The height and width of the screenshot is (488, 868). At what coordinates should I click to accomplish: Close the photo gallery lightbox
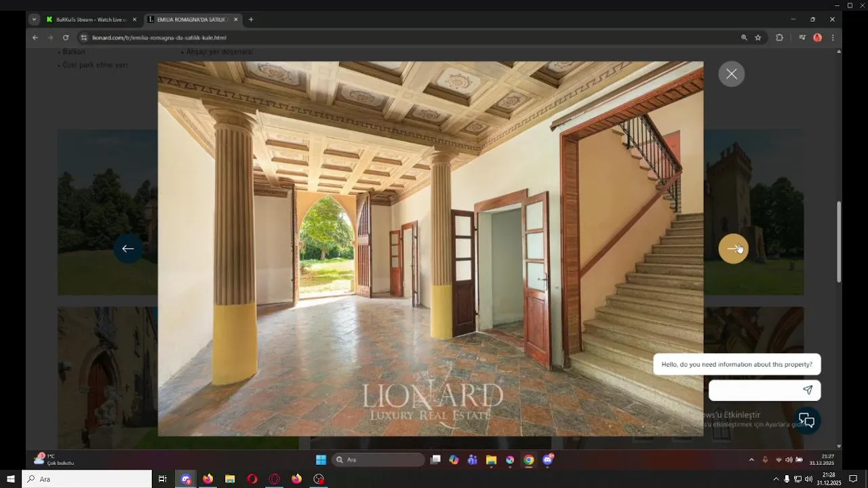[x=731, y=74]
